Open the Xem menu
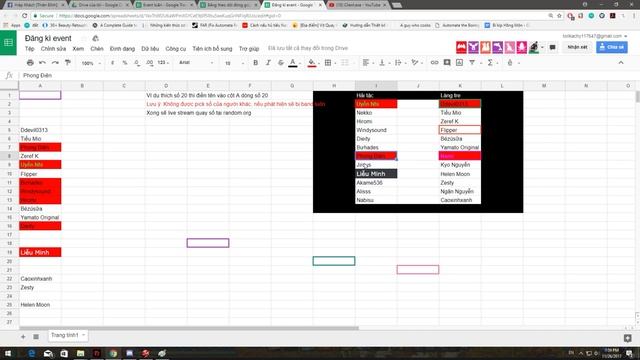 (78, 49)
